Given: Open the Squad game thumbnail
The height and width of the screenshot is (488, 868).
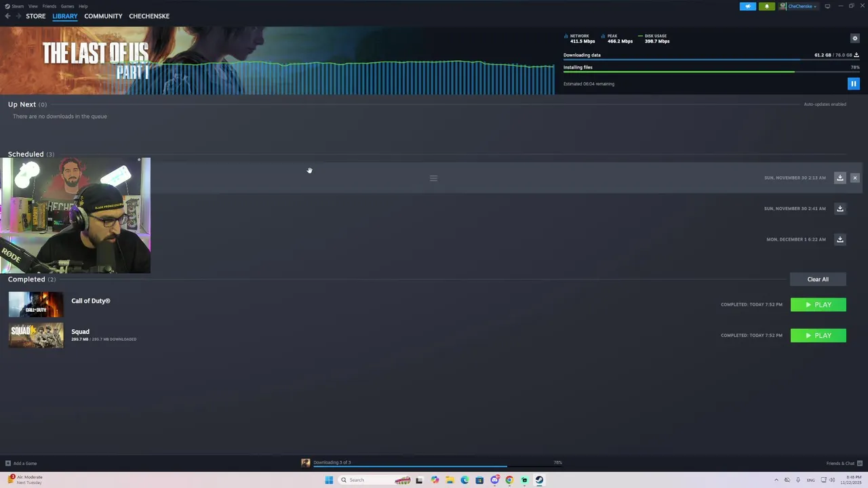Looking at the screenshot, I should pyautogui.click(x=36, y=335).
